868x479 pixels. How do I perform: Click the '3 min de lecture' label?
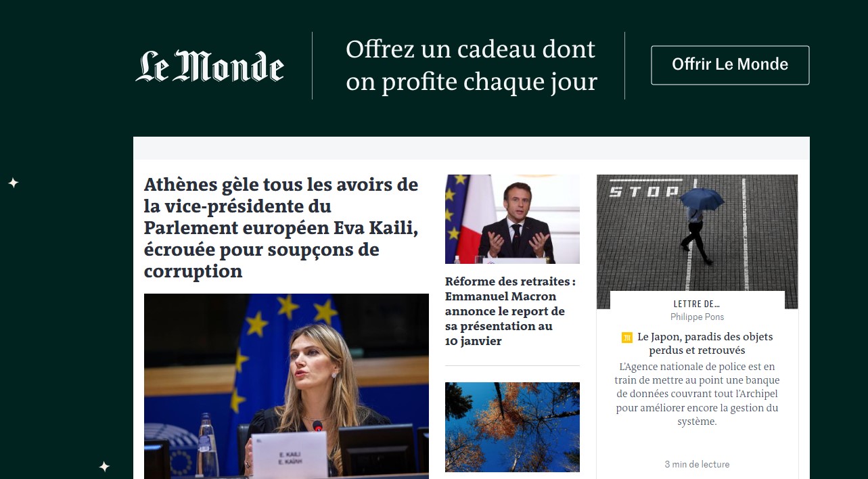tap(697, 464)
